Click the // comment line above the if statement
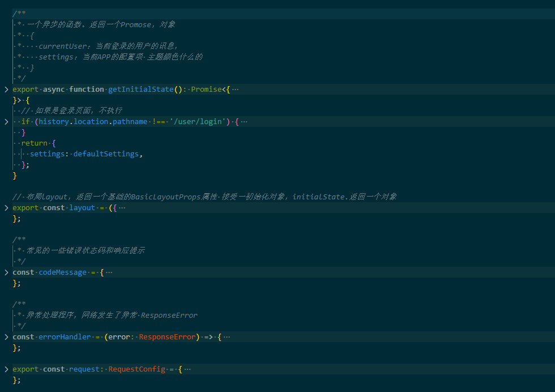Screen dimensions: 555x392 (72, 110)
